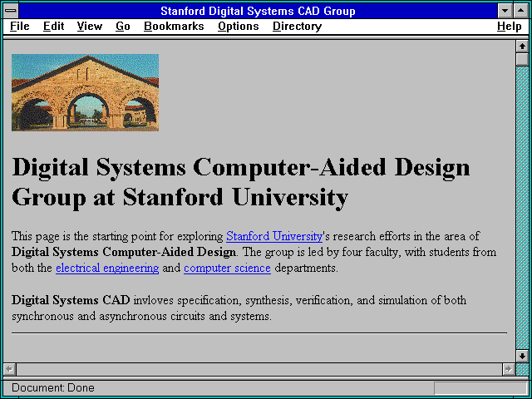The height and width of the screenshot is (399, 532).
Task: Click the vertical scrollbar down arrow
Action: (522, 356)
